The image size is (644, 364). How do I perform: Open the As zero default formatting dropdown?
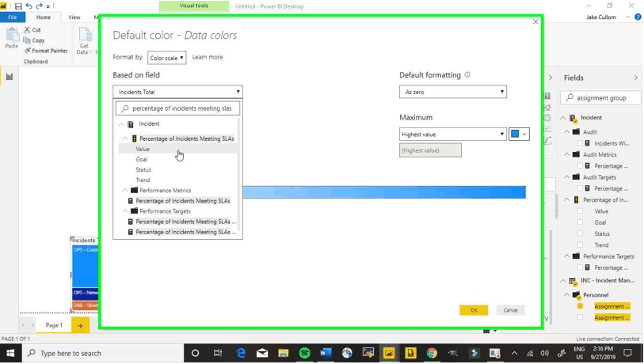click(453, 92)
